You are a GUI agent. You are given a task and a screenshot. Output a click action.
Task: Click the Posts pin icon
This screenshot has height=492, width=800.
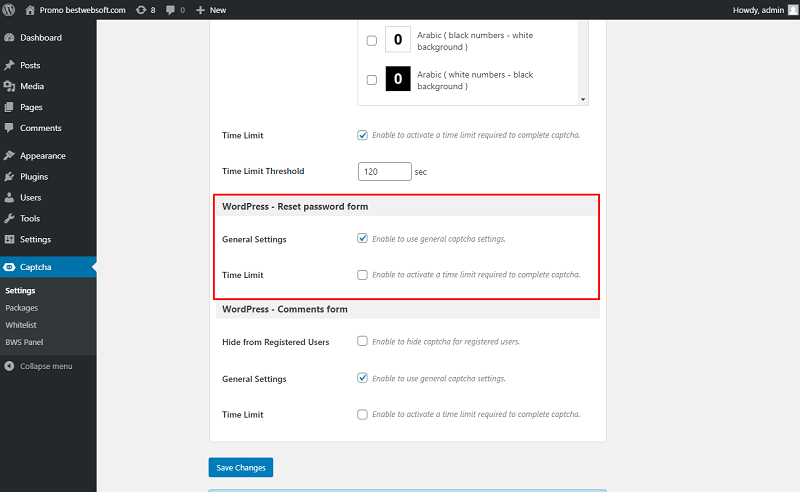9,65
